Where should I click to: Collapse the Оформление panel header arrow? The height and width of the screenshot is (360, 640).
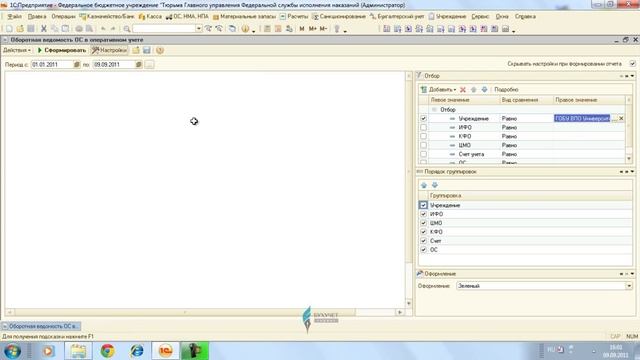(x=633, y=274)
